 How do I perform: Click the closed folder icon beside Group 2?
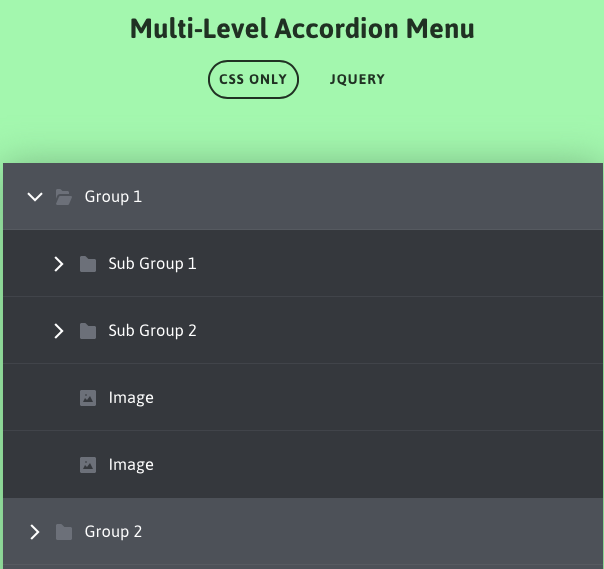pos(64,532)
